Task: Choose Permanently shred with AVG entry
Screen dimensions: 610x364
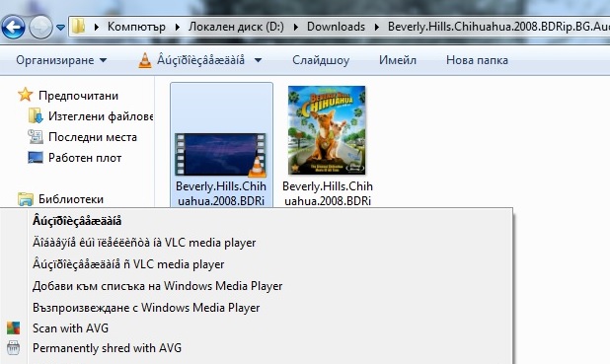Action: tap(107, 348)
